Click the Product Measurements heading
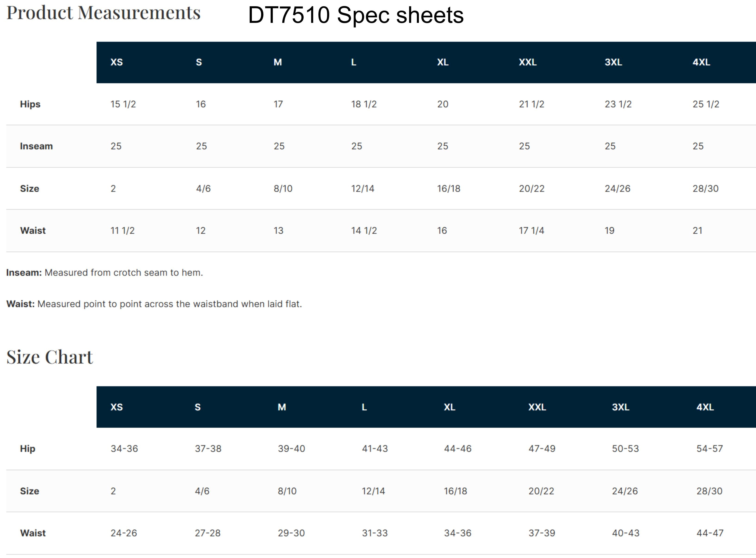Viewport: 756px width, 558px height. point(103,13)
